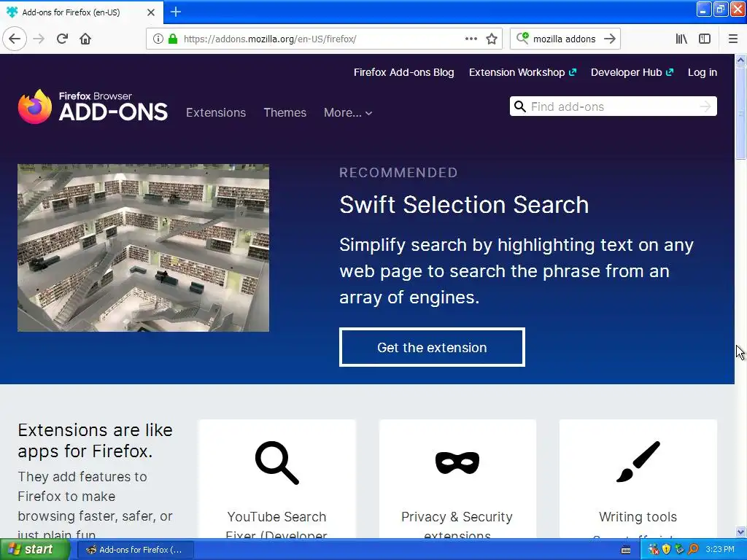Click the Forward navigation arrow
This screenshot has width=747, height=560.
click(x=39, y=39)
